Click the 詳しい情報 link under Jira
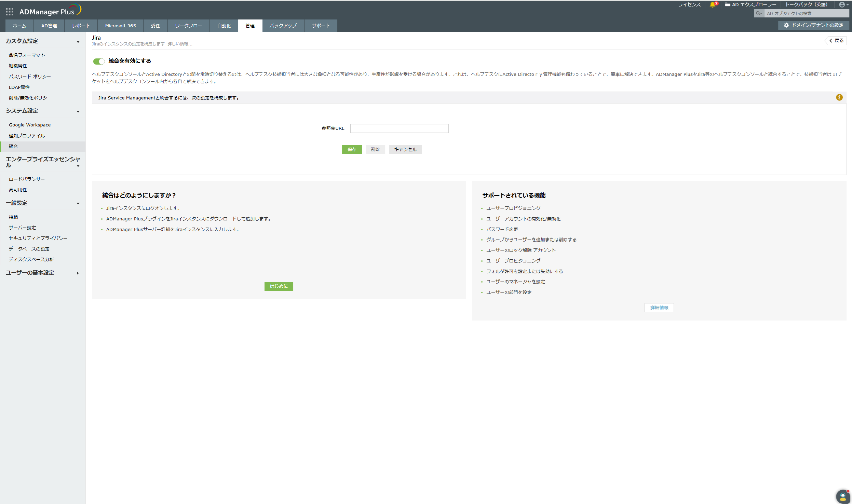Viewport: 852px width, 504px height. click(x=180, y=44)
